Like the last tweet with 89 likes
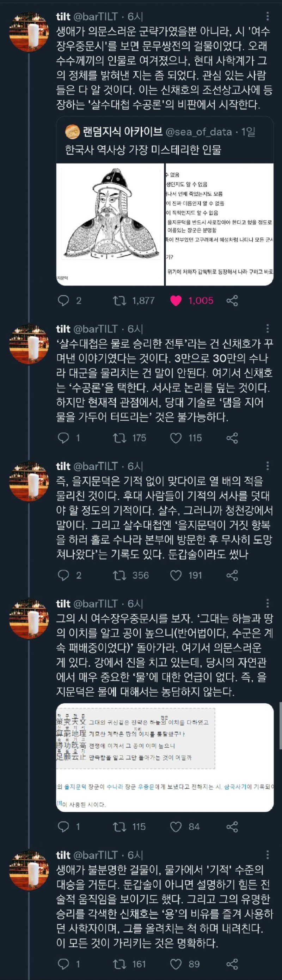This screenshot has width=282, height=980. (176, 964)
